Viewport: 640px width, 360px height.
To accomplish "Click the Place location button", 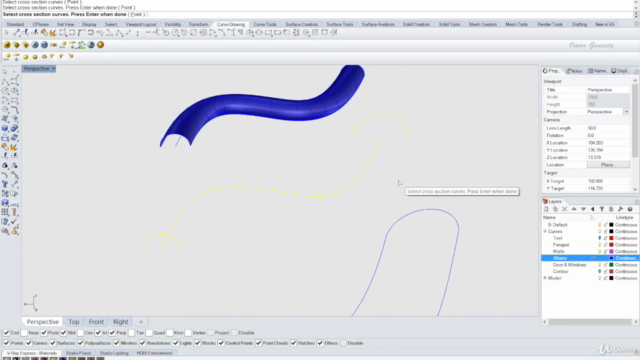I will (608, 165).
